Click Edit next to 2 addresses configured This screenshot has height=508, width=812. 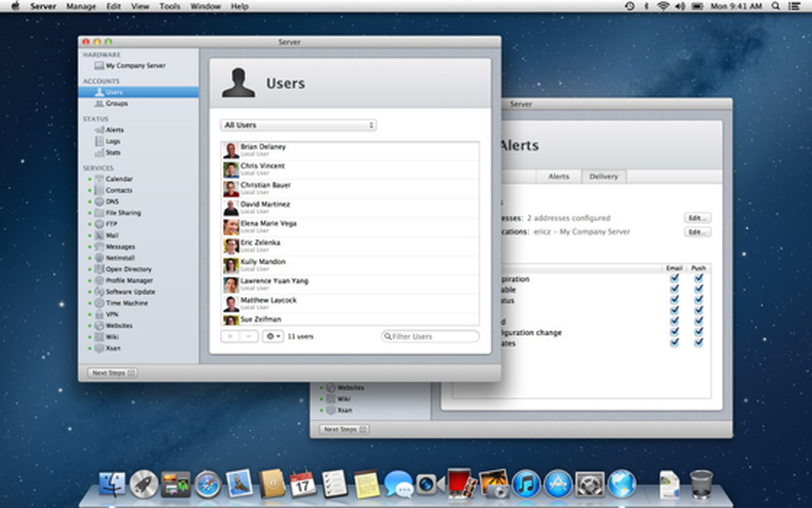697,218
